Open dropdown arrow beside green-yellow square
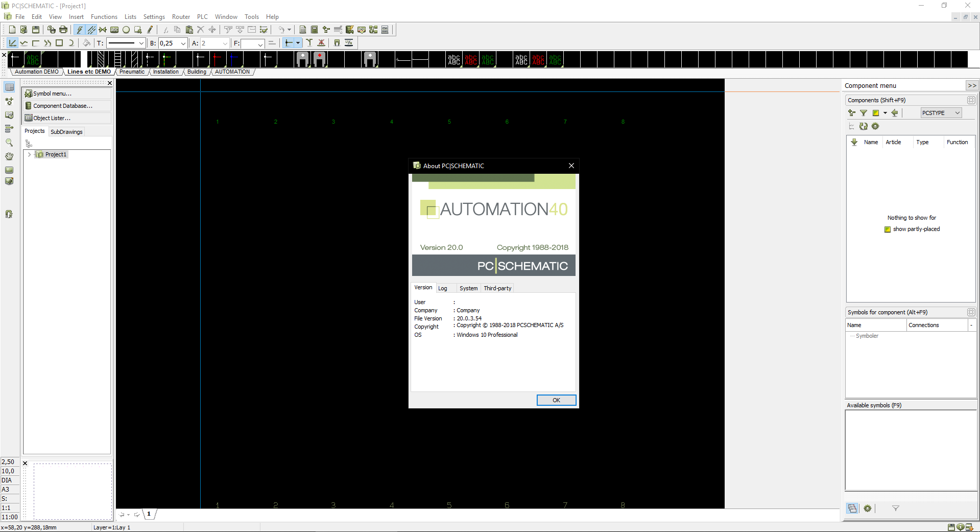 click(885, 113)
